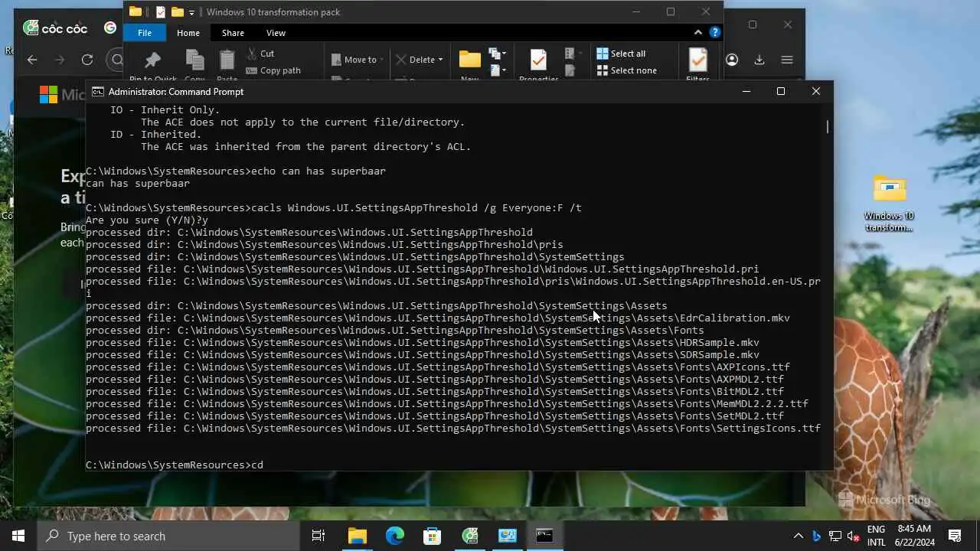The width and height of the screenshot is (980, 551).
Task: Click Pin to Quick access pin icon
Action: (x=153, y=60)
